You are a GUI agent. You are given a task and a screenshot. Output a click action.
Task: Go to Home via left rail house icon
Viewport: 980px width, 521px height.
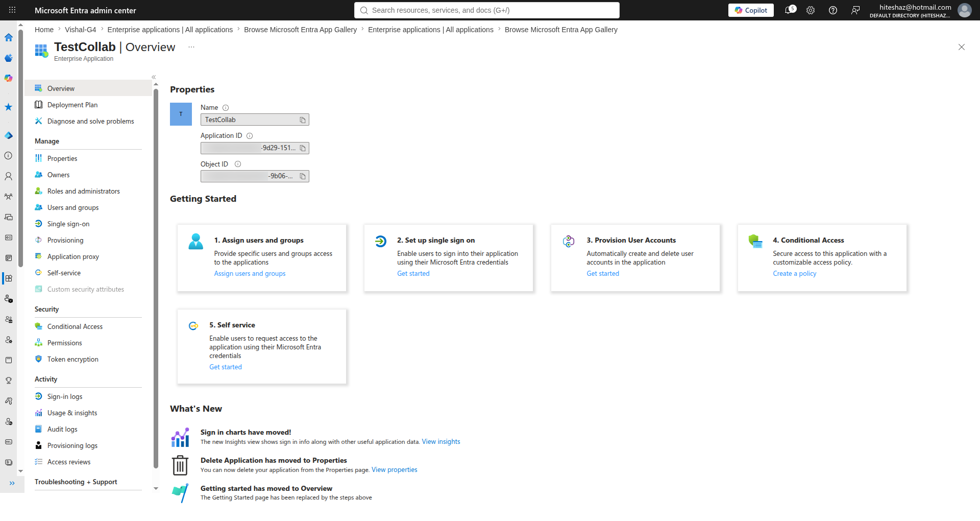tap(9, 37)
